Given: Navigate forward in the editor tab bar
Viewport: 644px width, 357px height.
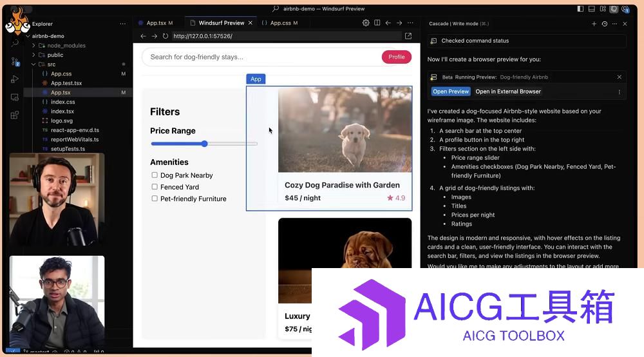Looking at the screenshot, I should tap(399, 23).
